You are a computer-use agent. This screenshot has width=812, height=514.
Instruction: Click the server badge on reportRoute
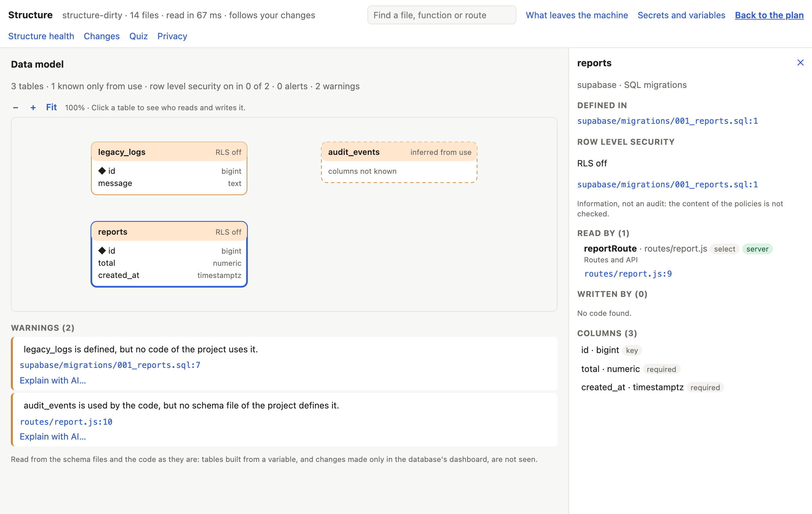tap(757, 249)
